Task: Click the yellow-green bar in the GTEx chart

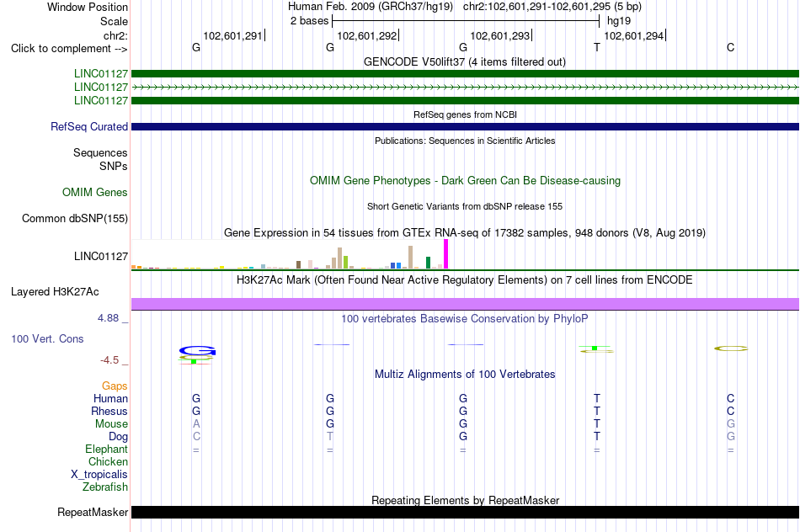Action: point(345,262)
